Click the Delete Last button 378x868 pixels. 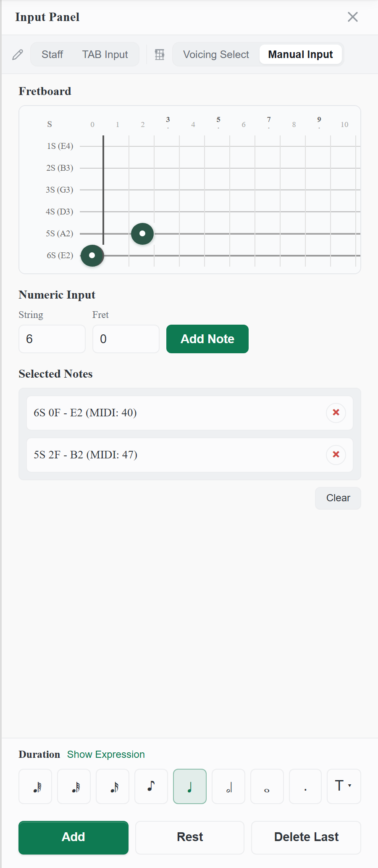306,837
